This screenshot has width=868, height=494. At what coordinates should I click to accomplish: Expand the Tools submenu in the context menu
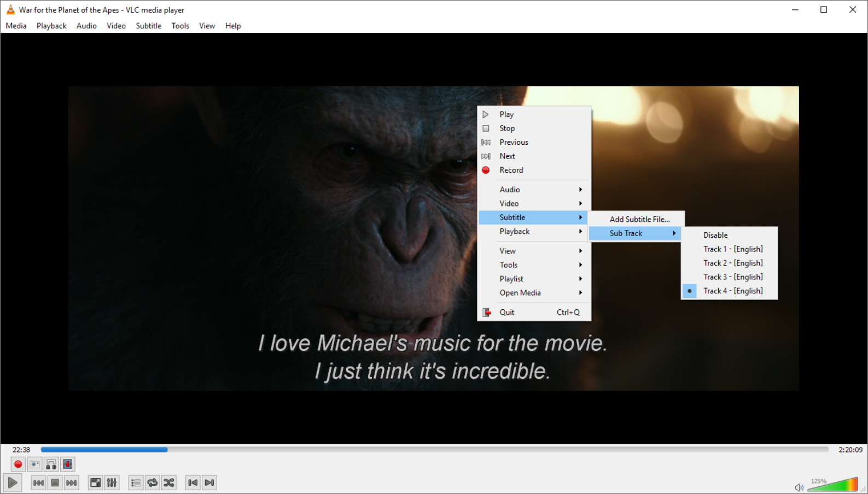point(534,265)
